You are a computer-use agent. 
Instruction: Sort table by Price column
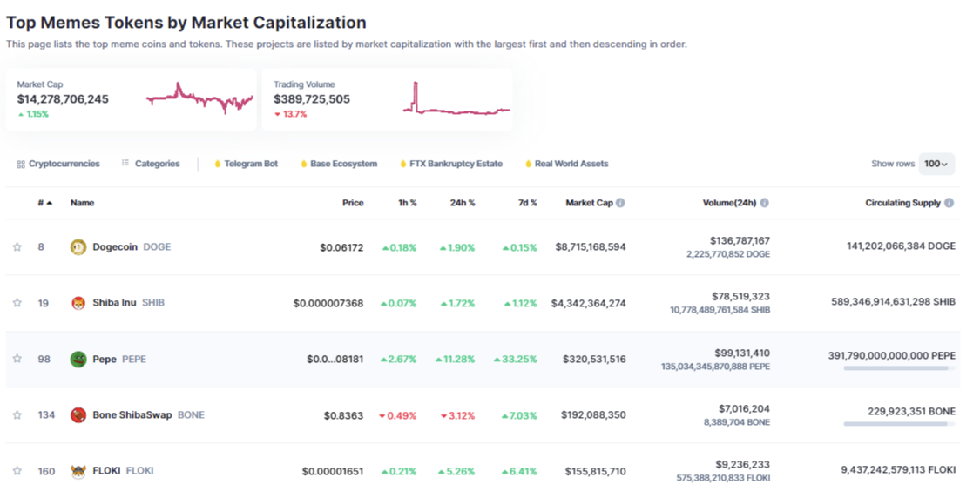click(x=353, y=203)
